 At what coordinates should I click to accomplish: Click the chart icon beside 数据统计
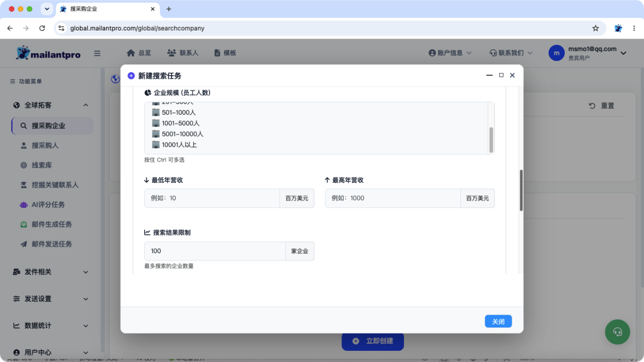tap(17, 326)
